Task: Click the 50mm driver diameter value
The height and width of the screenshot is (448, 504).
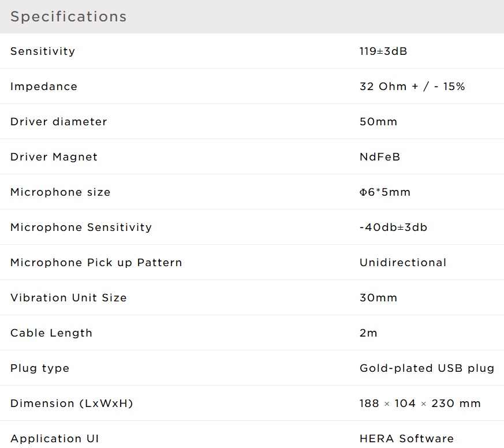Action: coord(378,122)
